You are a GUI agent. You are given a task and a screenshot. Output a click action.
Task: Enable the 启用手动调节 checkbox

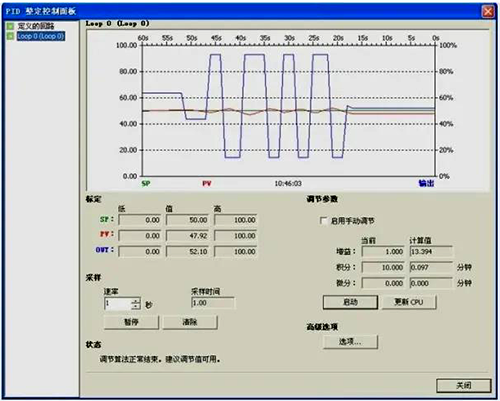pyautogui.click(x=323, y=221)
